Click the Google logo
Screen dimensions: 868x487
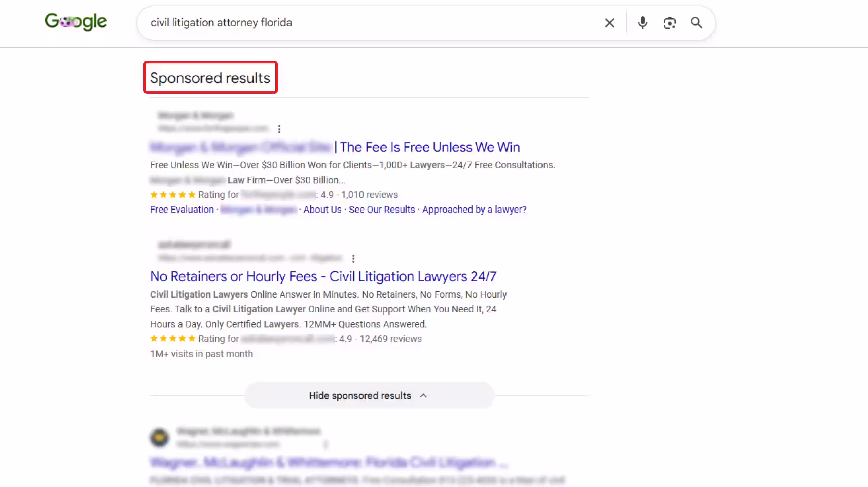(76, 22)
